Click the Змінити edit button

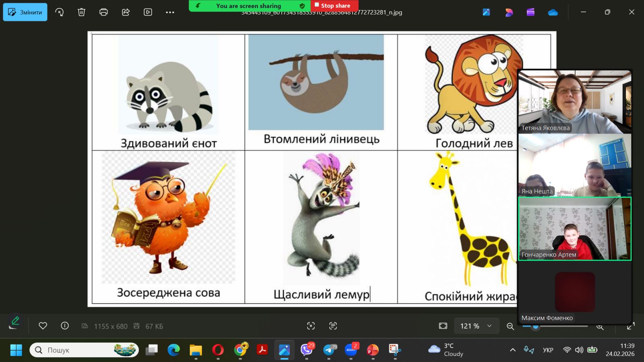(25, 12)
